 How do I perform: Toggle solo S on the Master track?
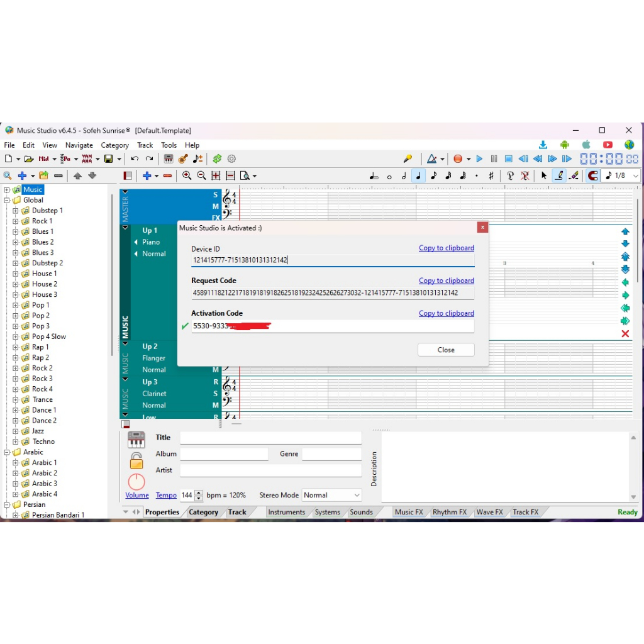coord(215,195)
